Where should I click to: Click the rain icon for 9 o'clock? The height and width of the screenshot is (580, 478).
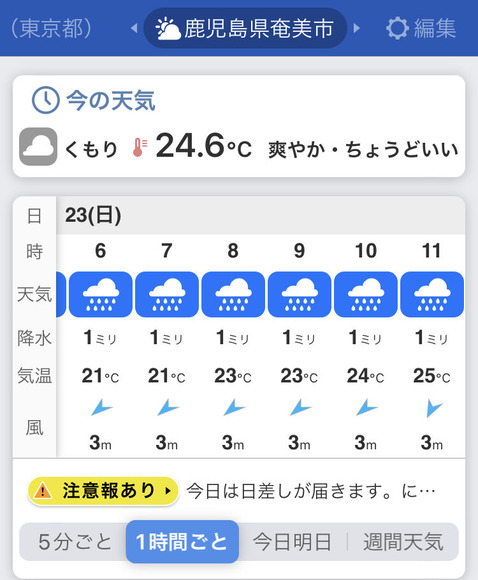pyautogui.click(x=299, y=294)
